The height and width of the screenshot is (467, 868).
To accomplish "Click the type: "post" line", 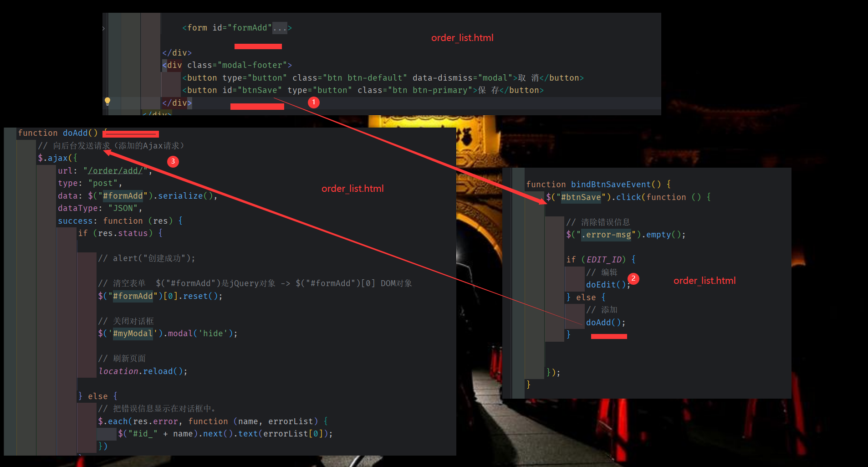I will click(x=90, y=183).
